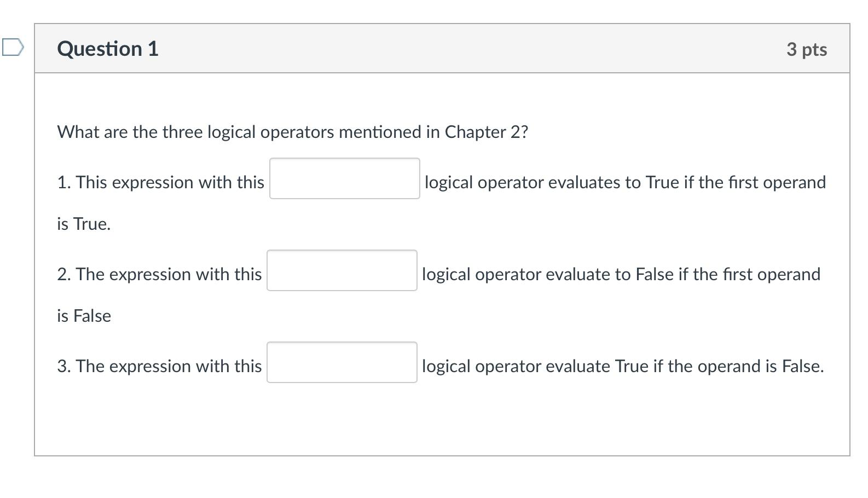868x498 pixels.
Task: Click the blank field after 'This expression with this'
Action: pos(344,179)
